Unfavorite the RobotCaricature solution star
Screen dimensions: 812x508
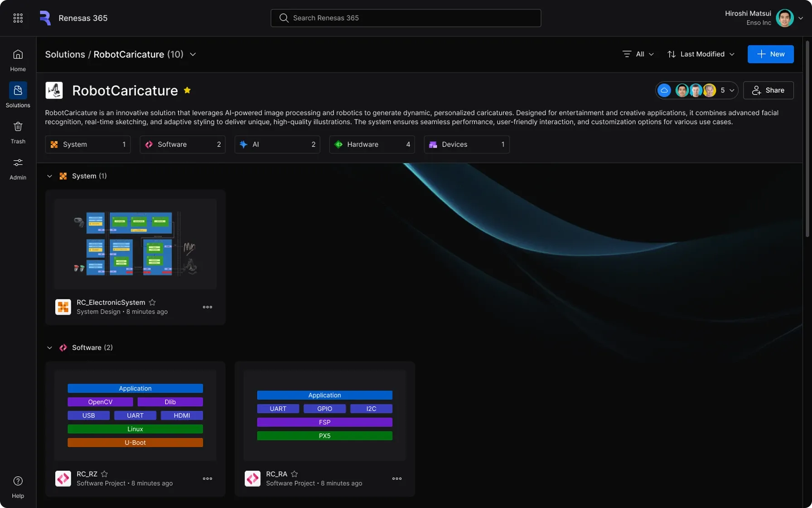click(187, 90)
